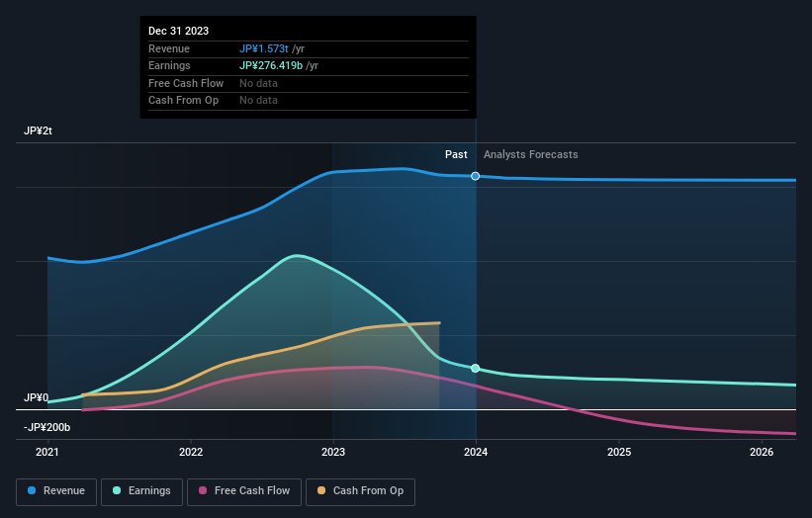Image resolution: width=812 pixels, height=518 pixels.
Task: Click the Revenue tooltip row label
Action: click(169, 48)
